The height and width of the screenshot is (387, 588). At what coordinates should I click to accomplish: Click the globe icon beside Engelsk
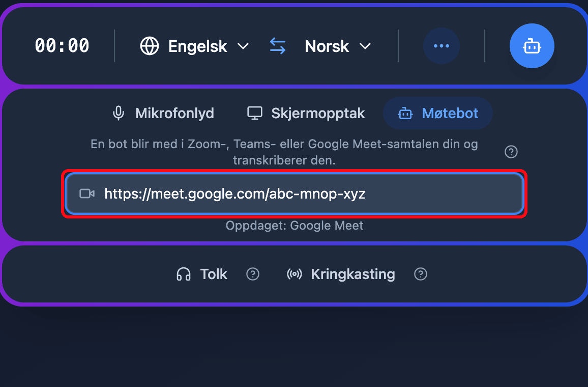[149, 46]
